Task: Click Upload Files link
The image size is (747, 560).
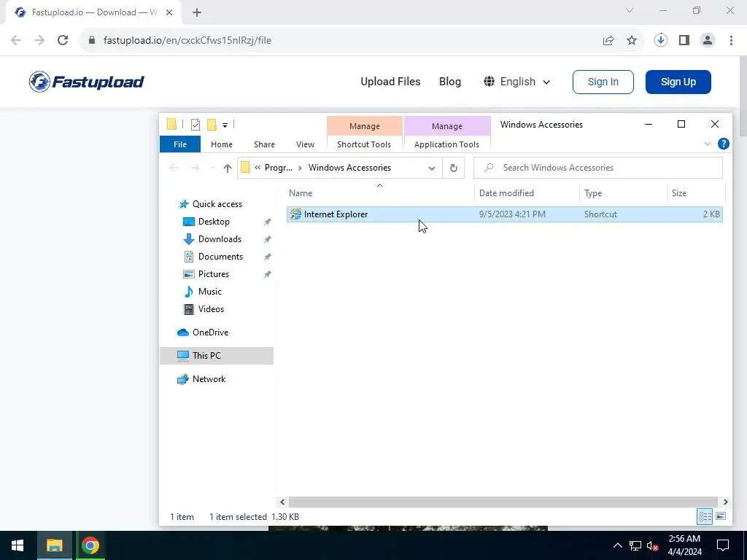Action: [x=390, y=82]
